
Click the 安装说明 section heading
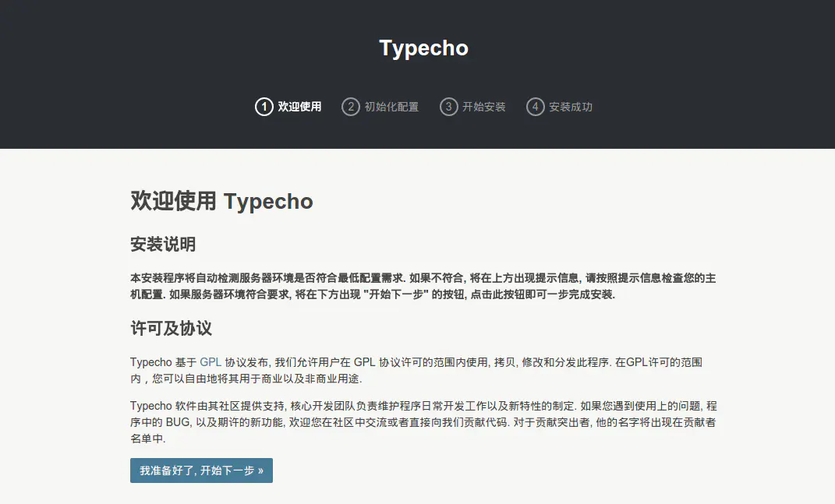163,245
